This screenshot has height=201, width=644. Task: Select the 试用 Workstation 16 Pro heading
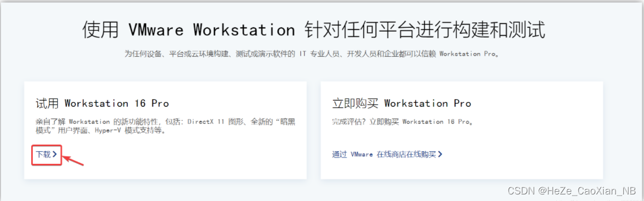[102, 103]
